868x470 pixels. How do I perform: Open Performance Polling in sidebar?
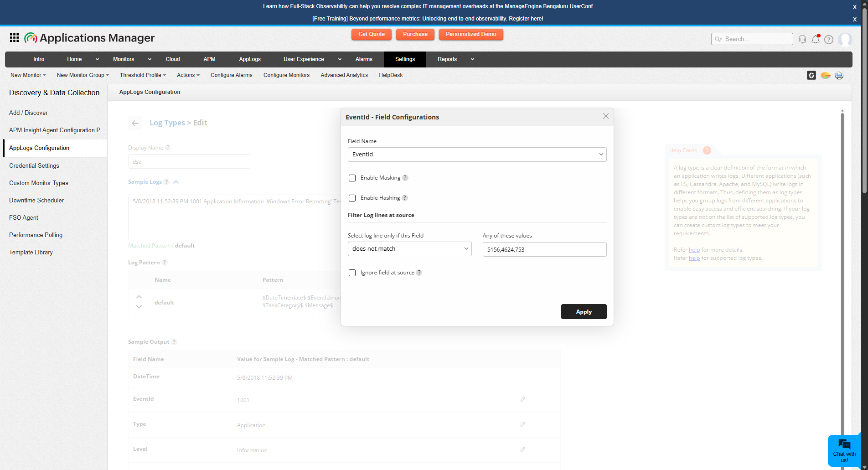[x=36, y=235]
